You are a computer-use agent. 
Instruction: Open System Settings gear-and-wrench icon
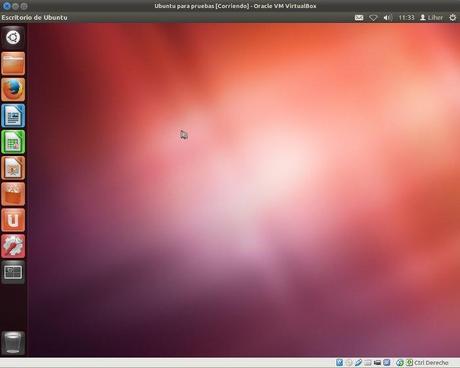coord(13,246)
